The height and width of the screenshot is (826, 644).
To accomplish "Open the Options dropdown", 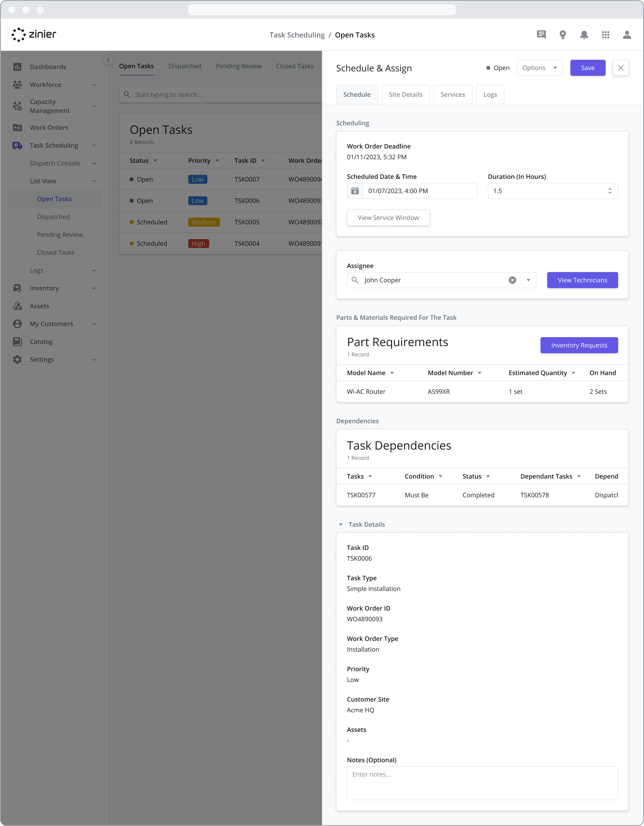I will [x=540, y=68].
